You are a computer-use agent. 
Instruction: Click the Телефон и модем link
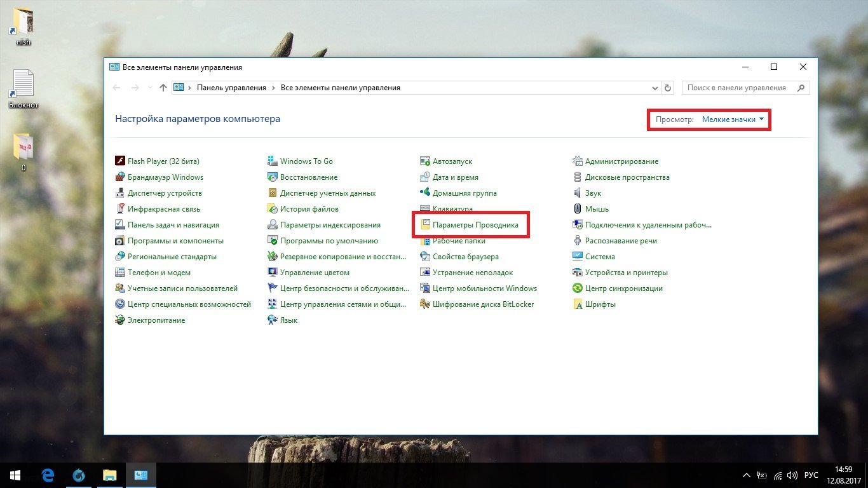pos(159,273)
